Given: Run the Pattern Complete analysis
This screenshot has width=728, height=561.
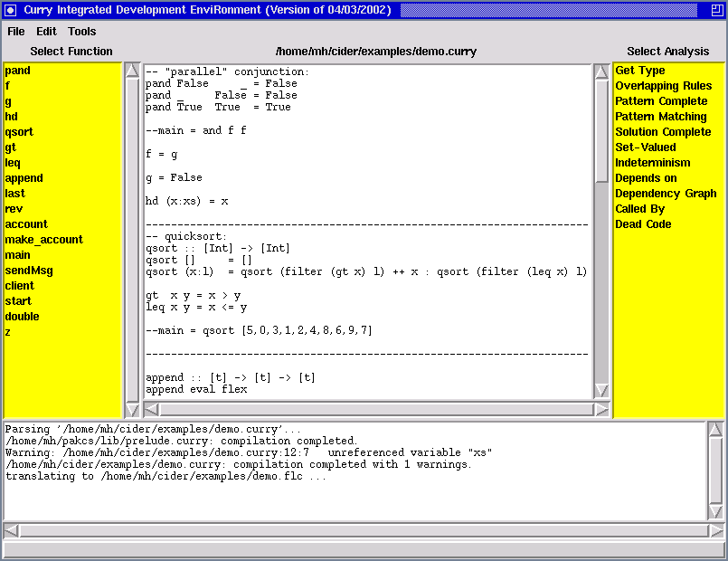Looking at the screenshot, I should point(661,101).
